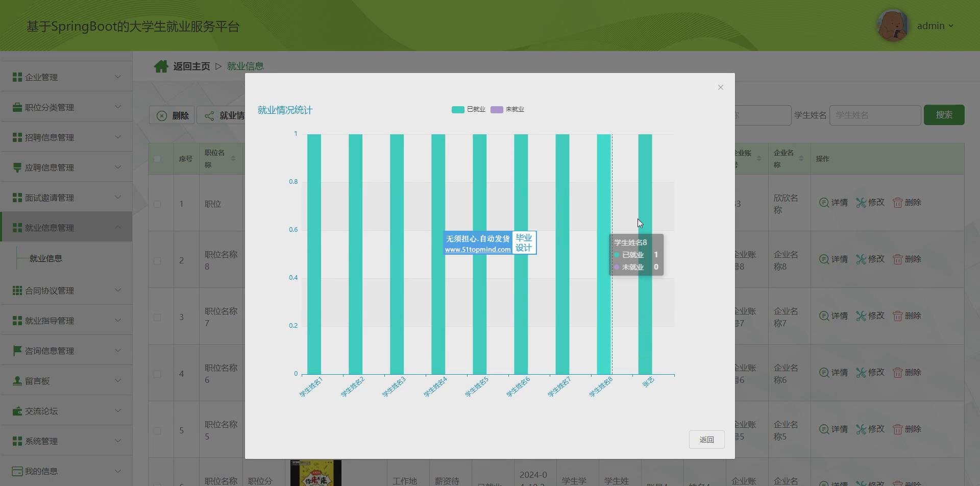Open the 留言板 menu
Viewport: 980px width, 486px height.
click(x=66, y=380)
